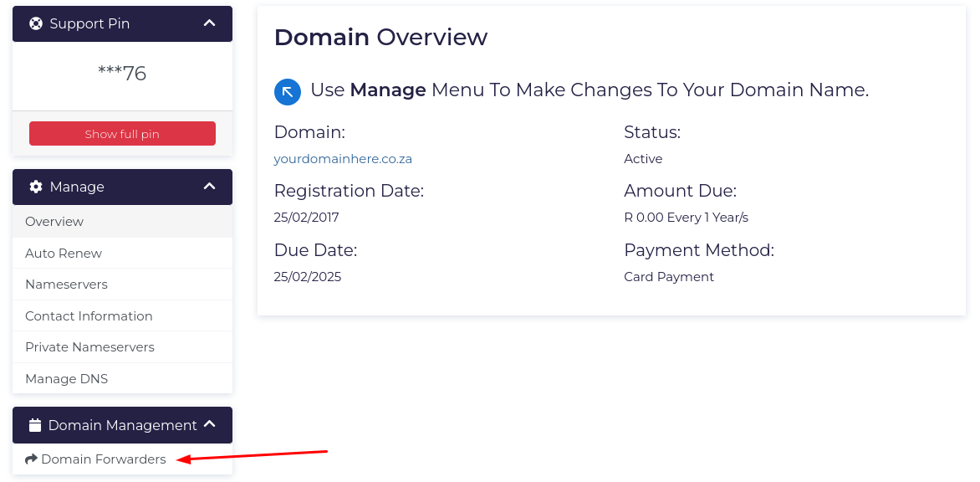
Task: Collapse the Manage panel chevron
Action: click(210, 187)
